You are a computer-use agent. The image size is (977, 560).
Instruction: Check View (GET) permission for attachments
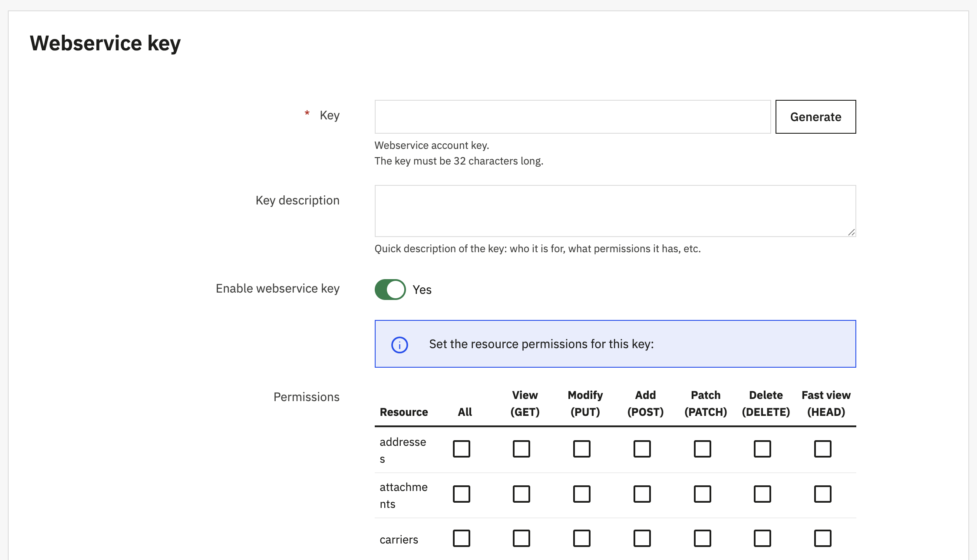(522, 494)
